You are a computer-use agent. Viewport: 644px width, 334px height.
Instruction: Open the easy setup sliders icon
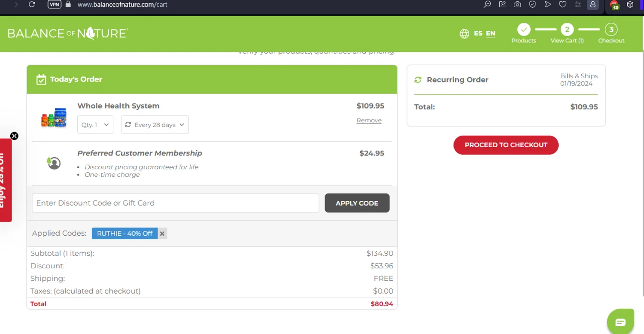pos(578,4)
